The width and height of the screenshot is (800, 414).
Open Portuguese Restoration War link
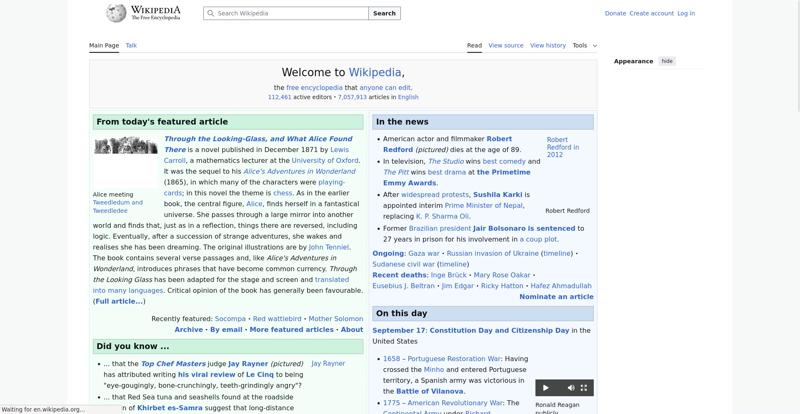coord(454,359)
